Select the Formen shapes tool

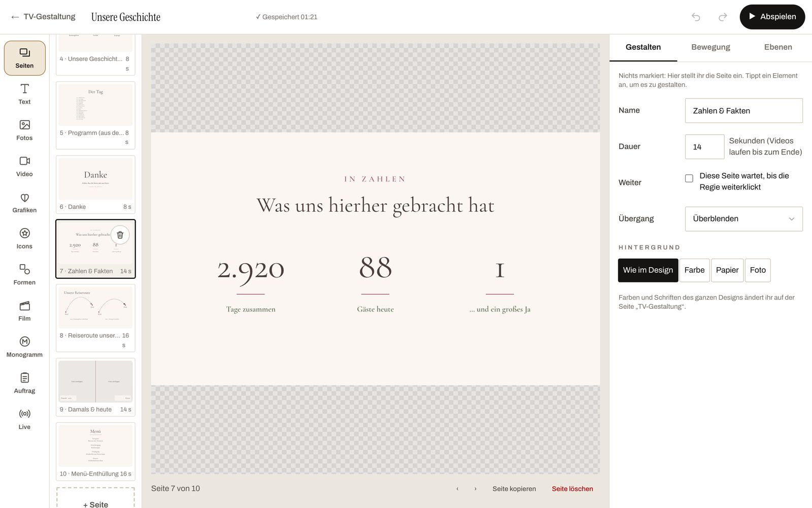(24, 275)
